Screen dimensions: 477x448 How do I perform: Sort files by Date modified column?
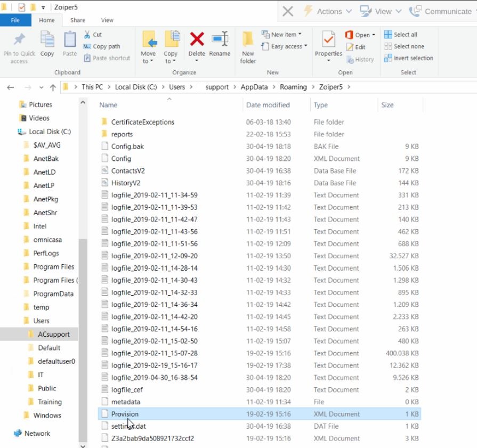[268, 105]
